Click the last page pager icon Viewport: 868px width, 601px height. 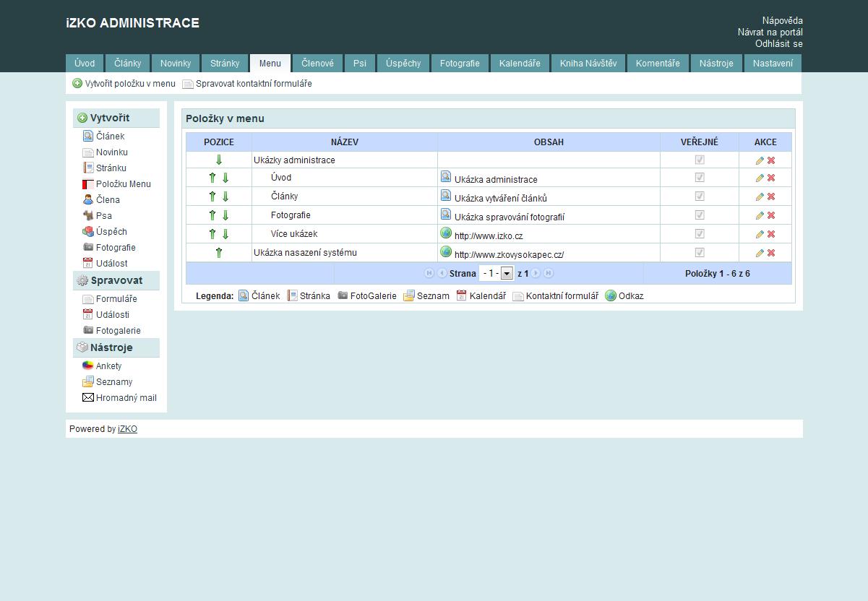pos(549,273)
